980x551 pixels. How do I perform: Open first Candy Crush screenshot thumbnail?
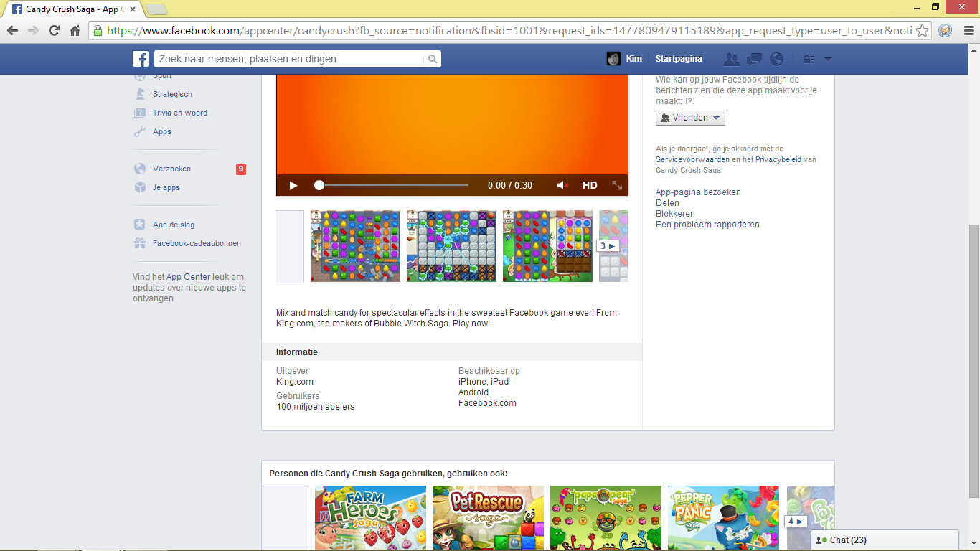(355, 246)
